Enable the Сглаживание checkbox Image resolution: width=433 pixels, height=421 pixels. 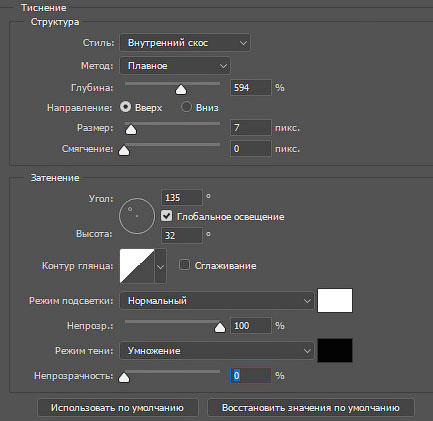(184, 265)
